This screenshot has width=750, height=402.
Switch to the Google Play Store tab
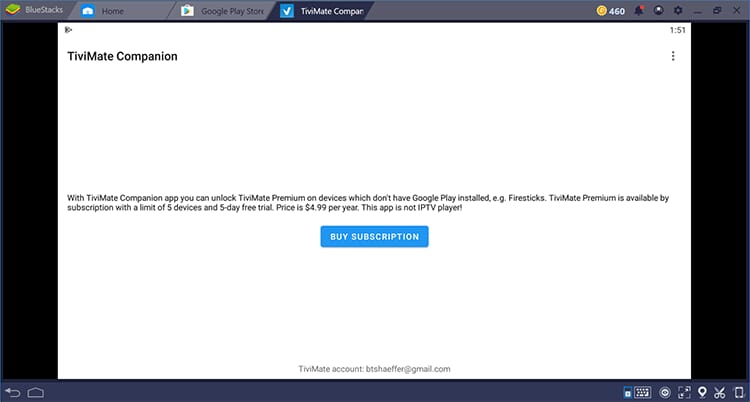pyautogui.click(x=222, y=11)
